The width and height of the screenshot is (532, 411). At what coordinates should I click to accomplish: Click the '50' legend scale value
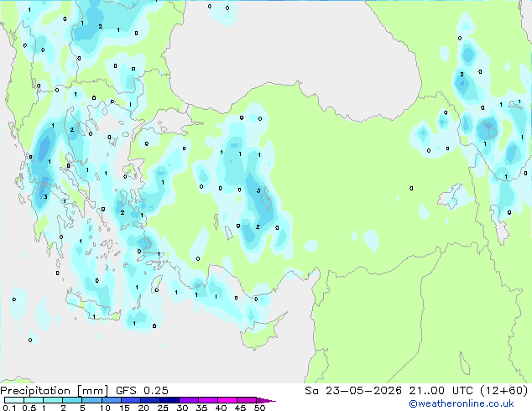[259, 408]
